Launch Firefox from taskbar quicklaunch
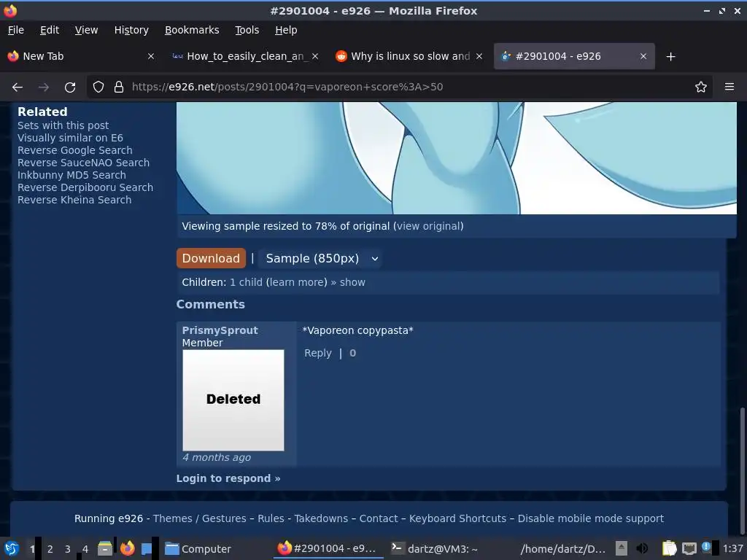The height and width of the screenshot is (560, 747). coord(127,548)
